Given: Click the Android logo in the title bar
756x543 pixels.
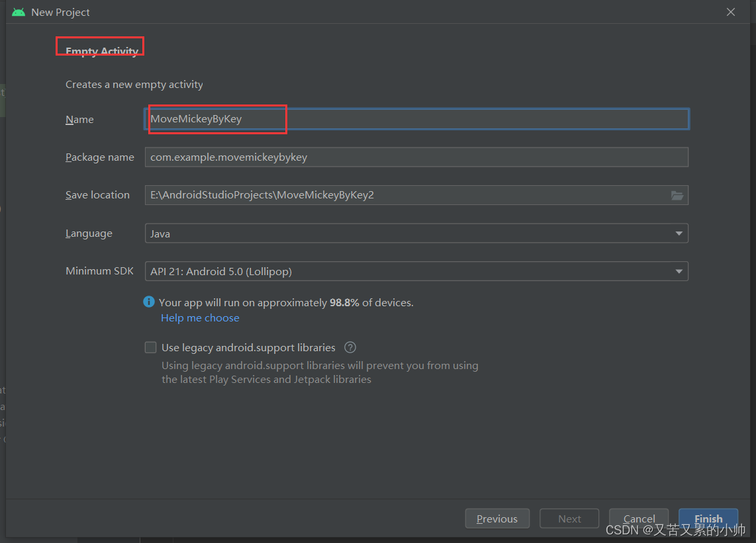Looking at the screenshot, I should pos(19,12).
